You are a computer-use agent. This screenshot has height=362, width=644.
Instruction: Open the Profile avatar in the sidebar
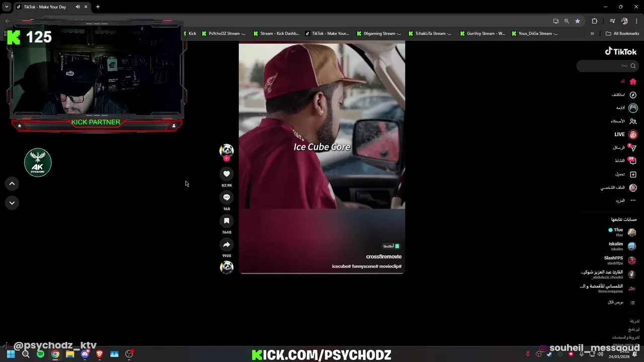(x=633, y=188)
